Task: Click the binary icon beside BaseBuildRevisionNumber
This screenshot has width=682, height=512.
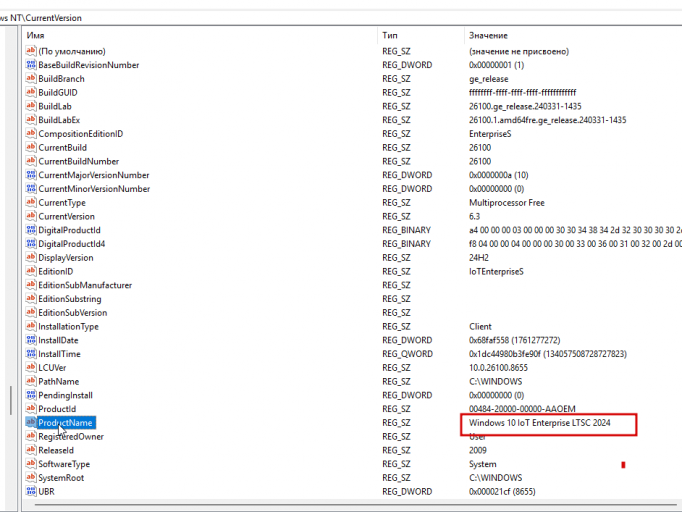Action: (x=30, y=65)
